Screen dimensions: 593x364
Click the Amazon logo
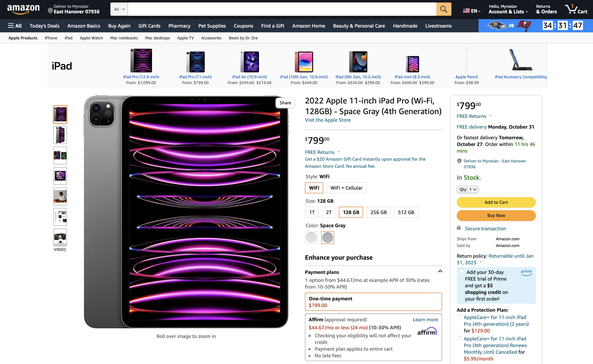click(x=23, y=9)
